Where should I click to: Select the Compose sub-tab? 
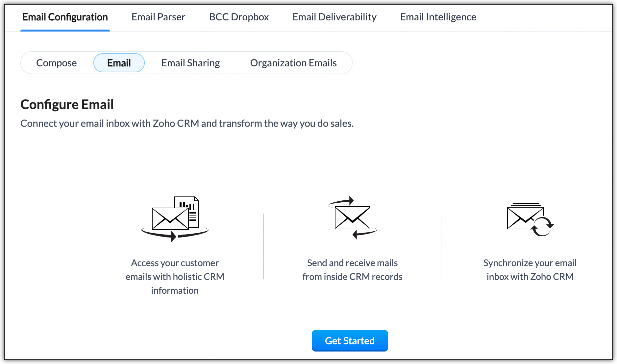[57, 63]
